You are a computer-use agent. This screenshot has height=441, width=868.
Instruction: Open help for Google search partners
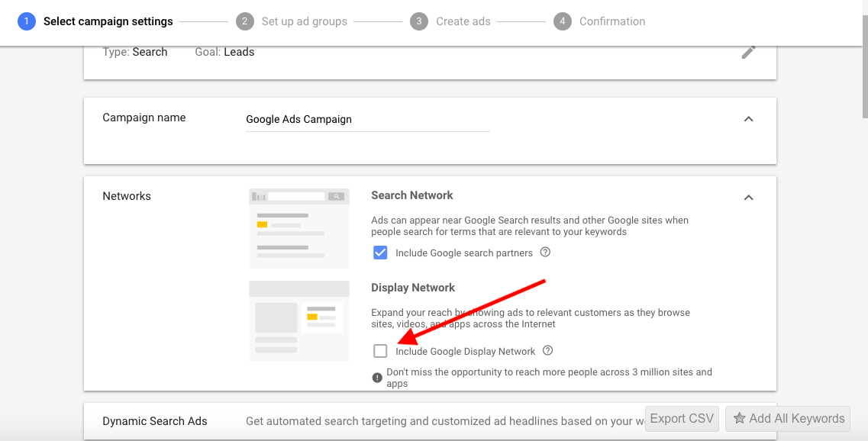click(x=545, y=253)
